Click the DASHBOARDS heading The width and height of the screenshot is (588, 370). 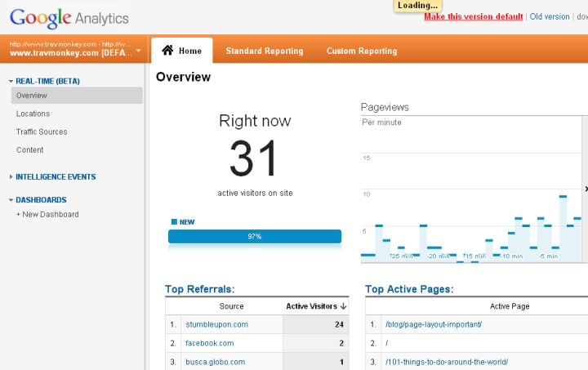(x=42, y=200)
